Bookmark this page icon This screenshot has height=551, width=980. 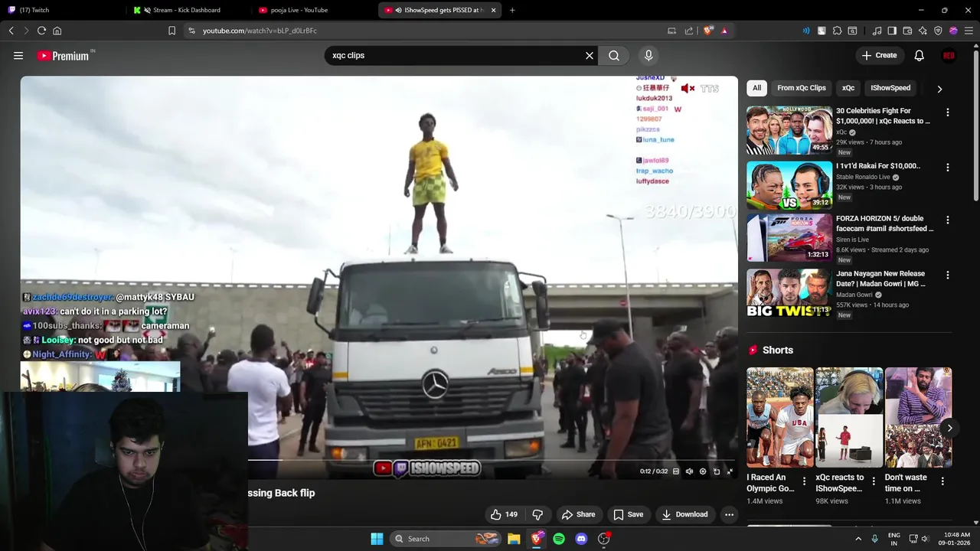pos(171,31)
